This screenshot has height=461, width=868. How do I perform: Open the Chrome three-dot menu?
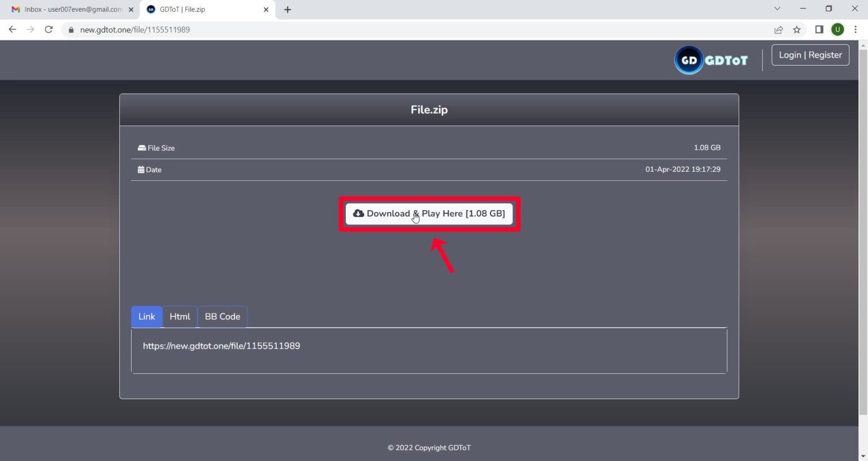pos(856,29)
